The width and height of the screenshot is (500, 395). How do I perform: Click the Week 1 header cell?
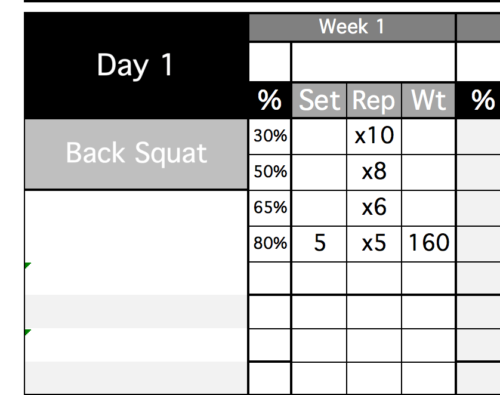coord(352,27)
